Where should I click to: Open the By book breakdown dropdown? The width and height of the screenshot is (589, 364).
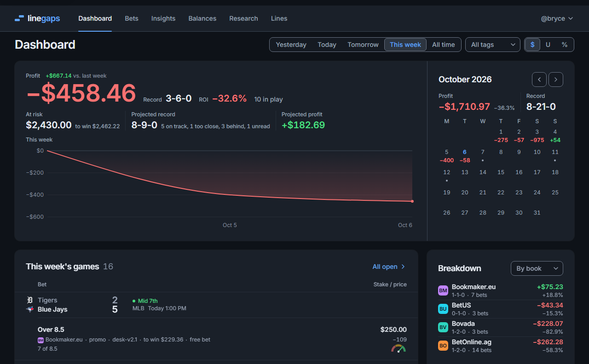[x=537, y=268]
